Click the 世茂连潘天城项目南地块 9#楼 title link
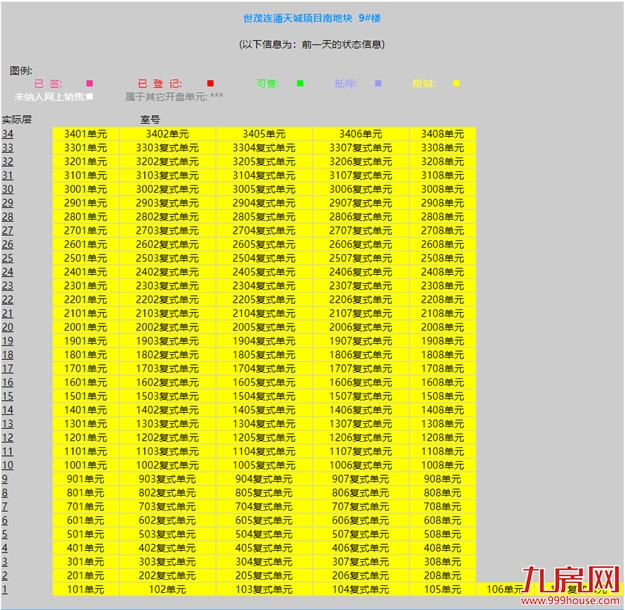This screenshot has width=625, height=610. (312, 18)
